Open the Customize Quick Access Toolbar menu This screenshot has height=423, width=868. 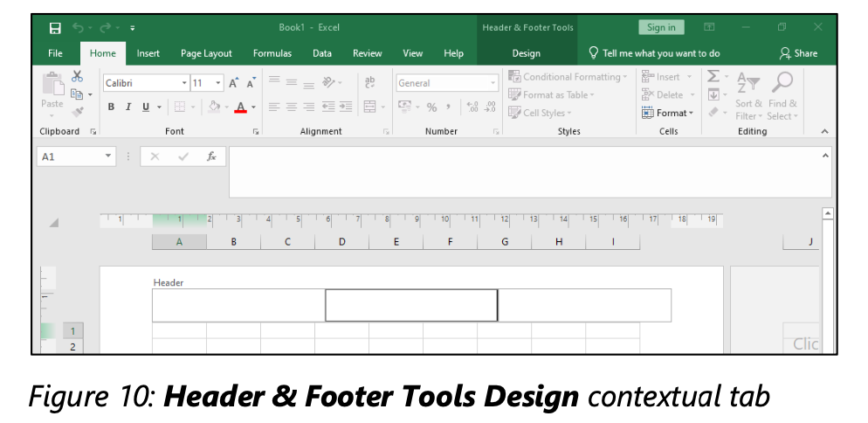133,28
